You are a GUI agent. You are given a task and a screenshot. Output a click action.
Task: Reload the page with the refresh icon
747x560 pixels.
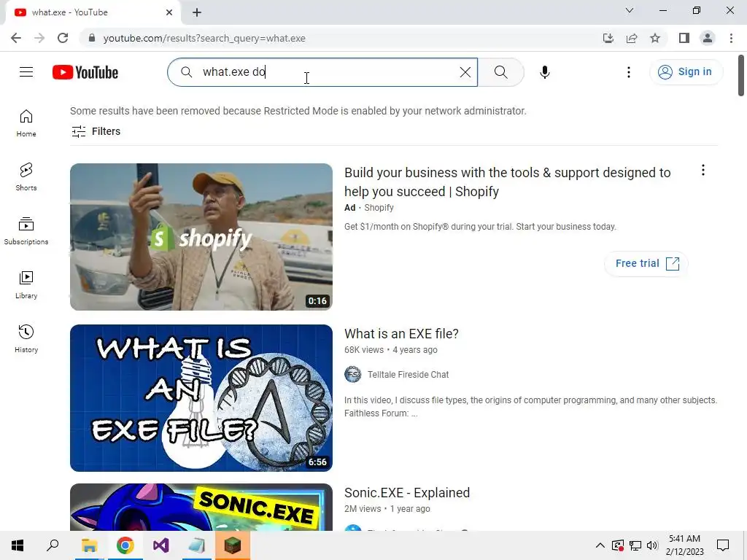click(x=63, y=38)
